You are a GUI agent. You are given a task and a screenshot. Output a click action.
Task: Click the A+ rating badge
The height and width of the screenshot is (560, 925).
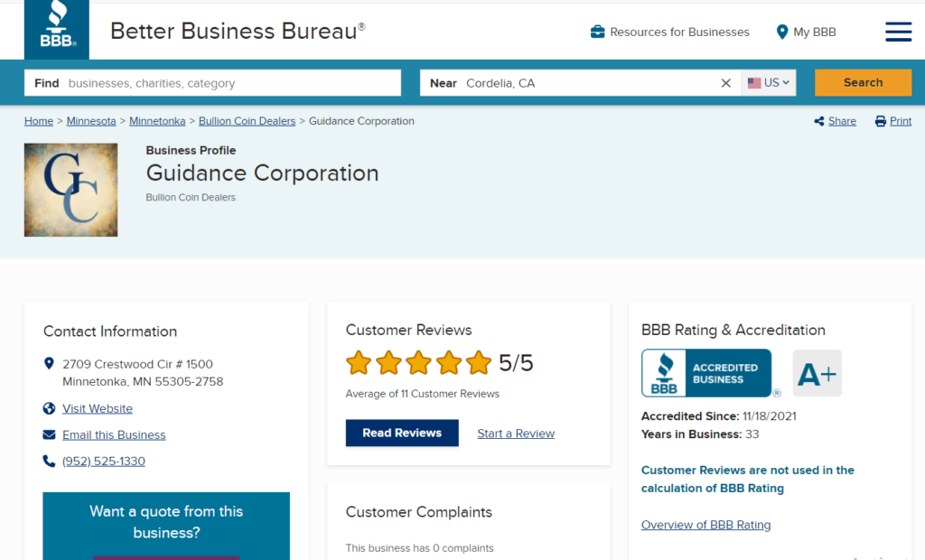(x=817, y=373)
